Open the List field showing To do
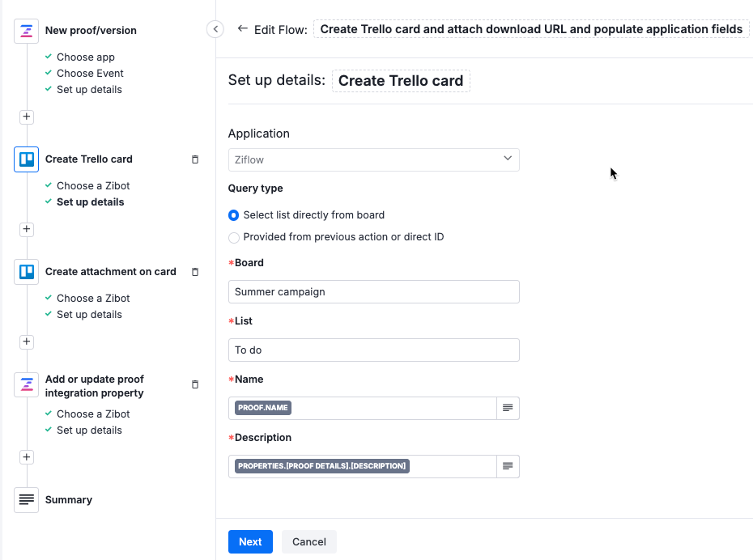The width and height of the screenshot is (753, 560). 373,350
